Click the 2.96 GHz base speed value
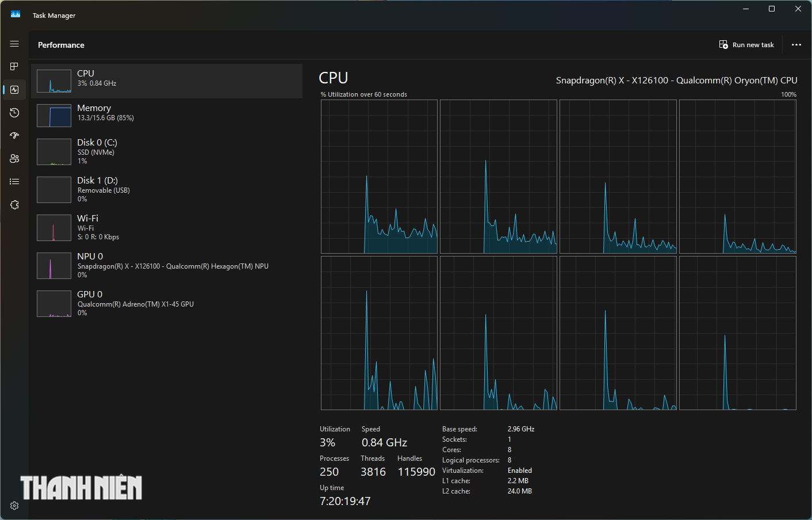 click(x=521, y=429)
